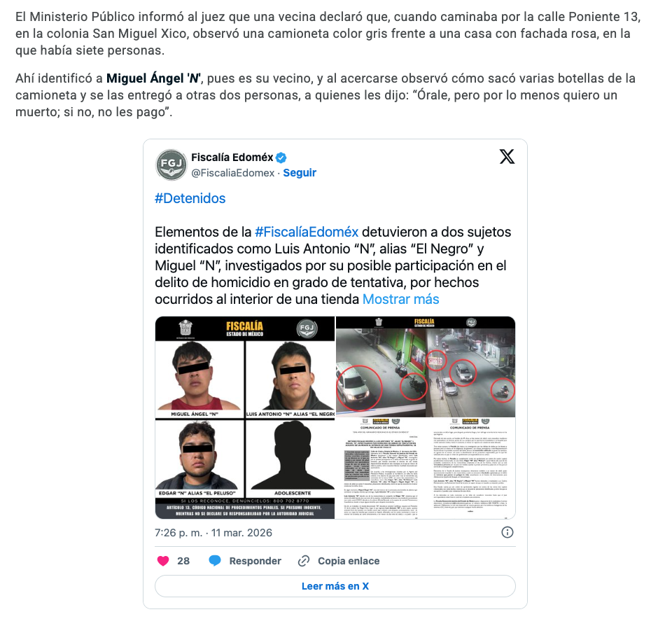Click the Responder text label

255,561
